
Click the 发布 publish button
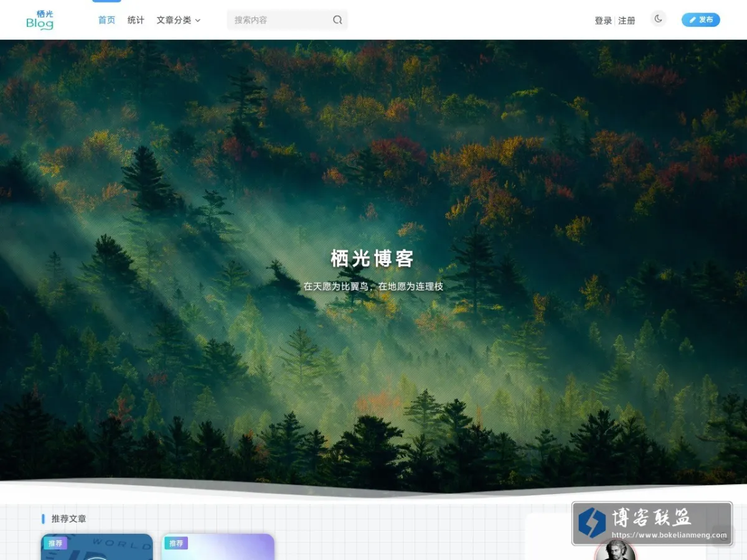[x=701, y=20]
